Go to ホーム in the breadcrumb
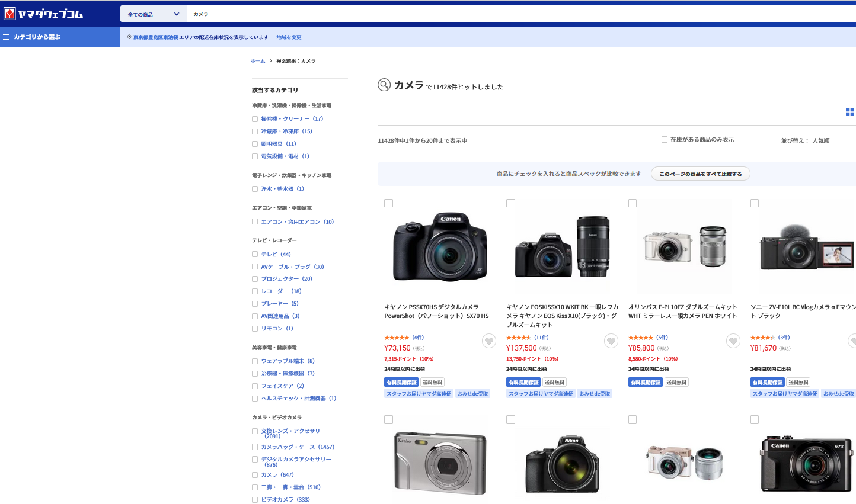Image resolution: width=856 pixels, height=504 pixels. coord(257,61)
